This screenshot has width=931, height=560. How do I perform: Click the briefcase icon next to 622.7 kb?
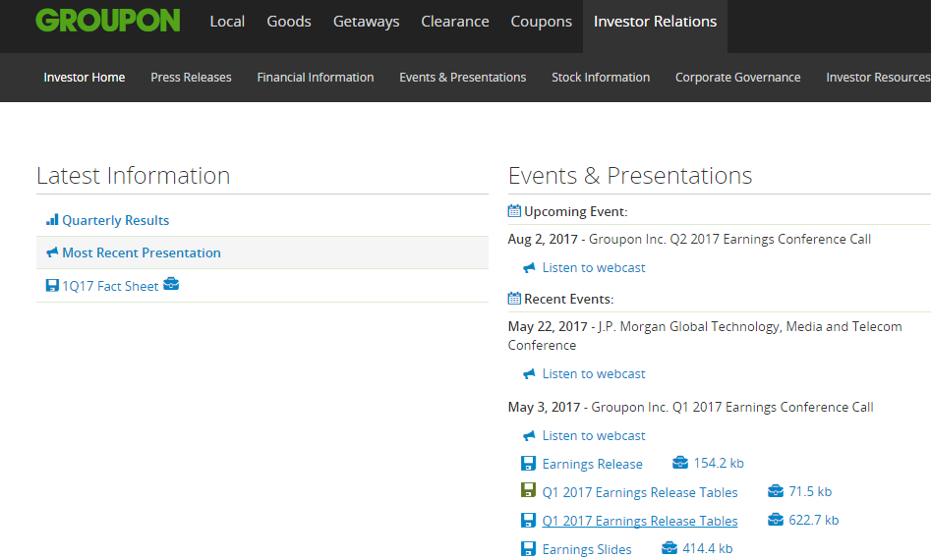click(776, 520)
